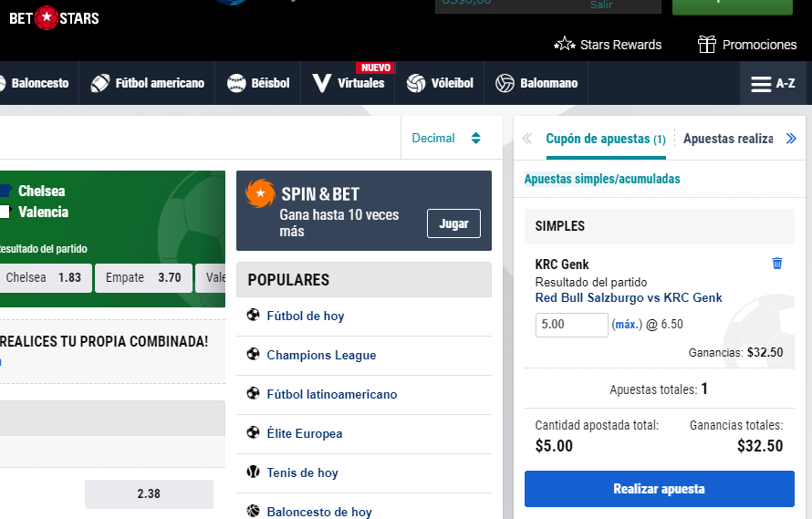Switch to Cupón de apuestas tab
The width and height of the screenshot is (812, 519).
pyautogui.click(x=606, y=139)
